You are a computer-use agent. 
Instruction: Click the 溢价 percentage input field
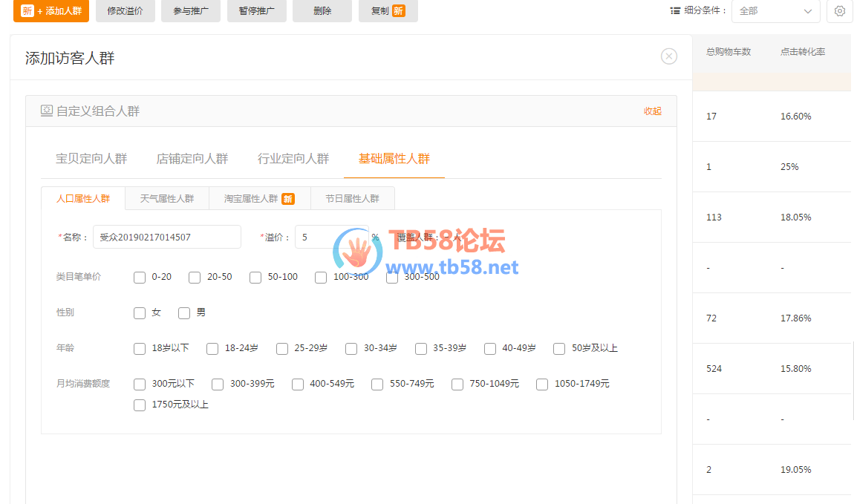pos(330,238)
